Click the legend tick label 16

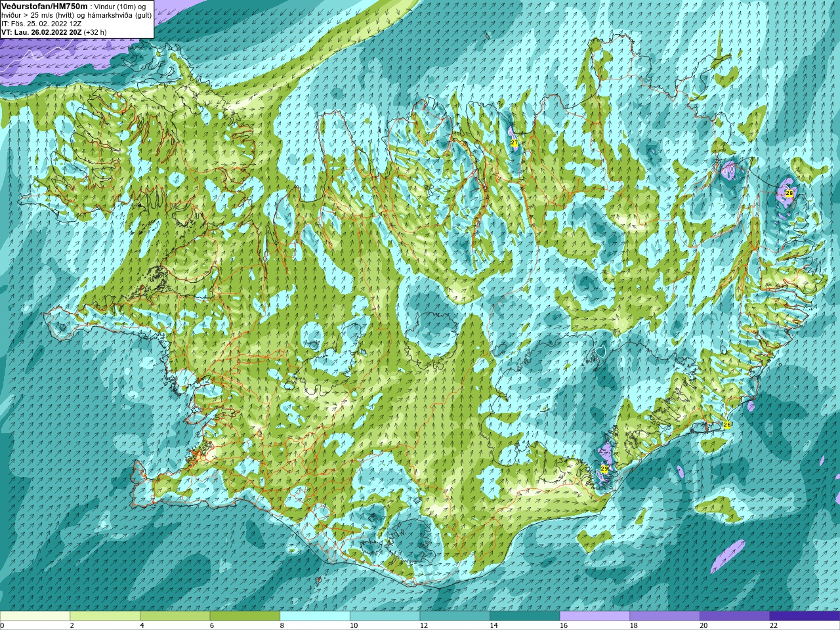pos(563,625)
